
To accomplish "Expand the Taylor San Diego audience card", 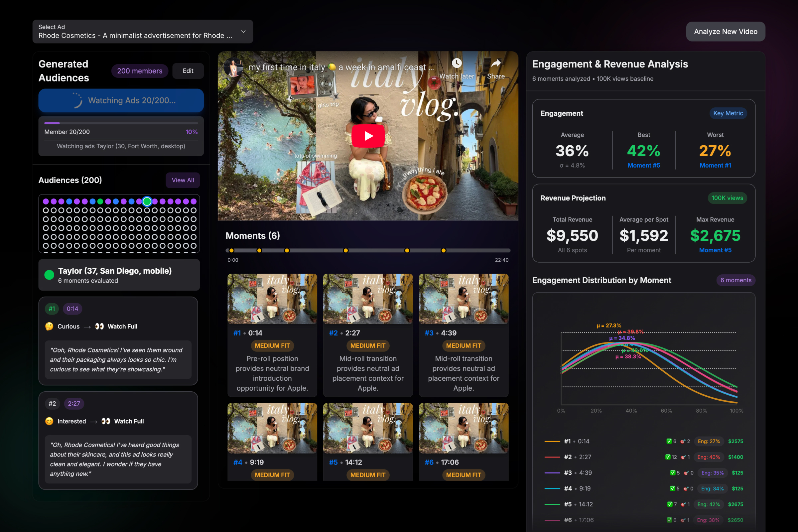I will pyautogui.click(x=119, y=275).
